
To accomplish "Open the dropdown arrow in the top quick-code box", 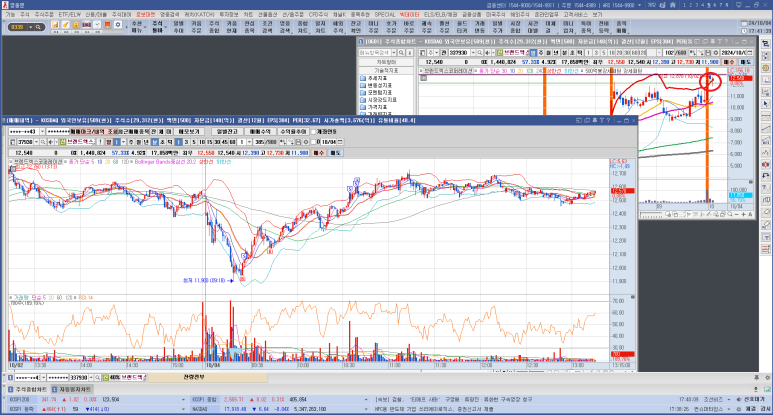I will pyautogui.click(x=31, y=27).
